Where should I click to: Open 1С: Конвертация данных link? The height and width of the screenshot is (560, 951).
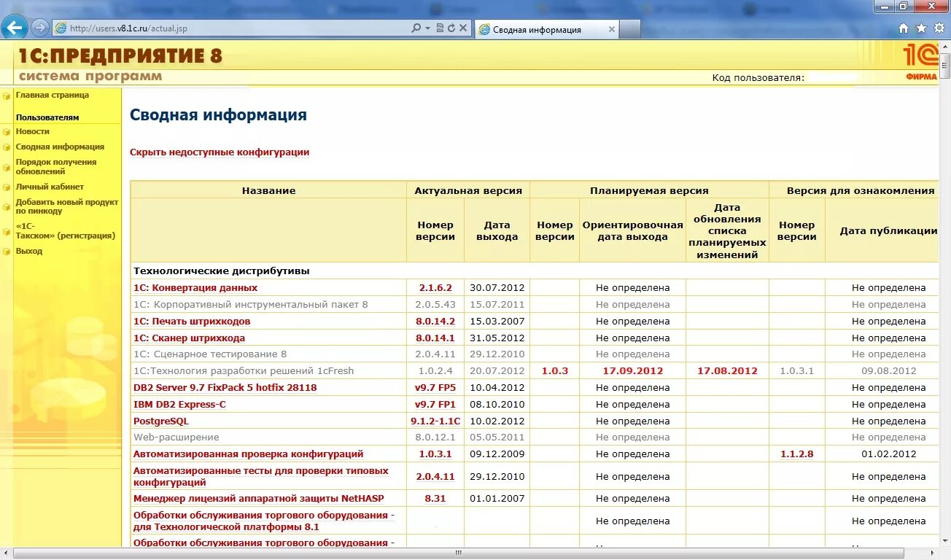point(195,288)
